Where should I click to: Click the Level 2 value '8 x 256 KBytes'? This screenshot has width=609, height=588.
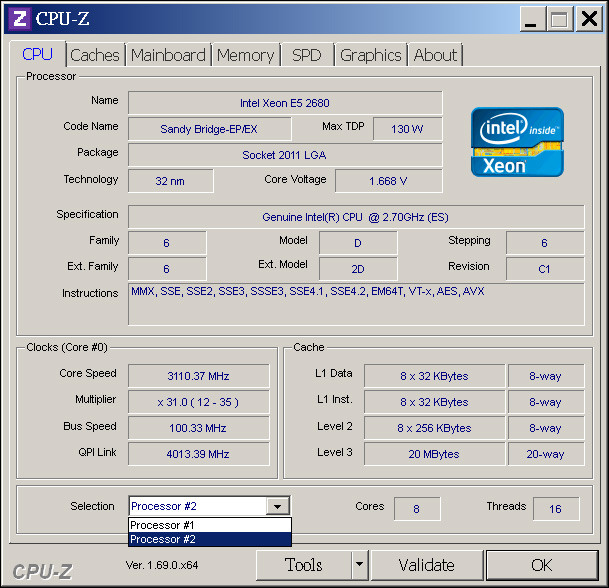(x=434, y=428)
